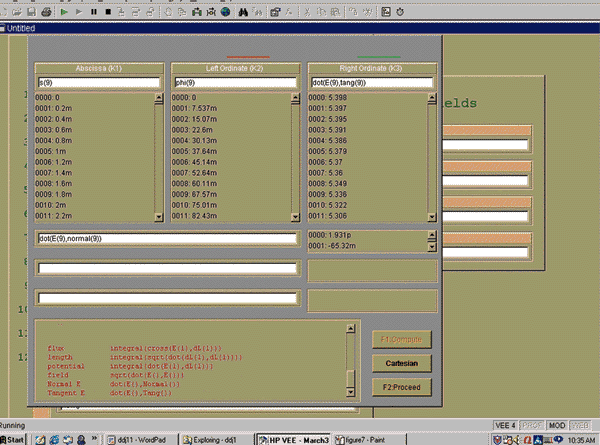
Task: Open the Find binoculars tool
Action: coord(242,12)
